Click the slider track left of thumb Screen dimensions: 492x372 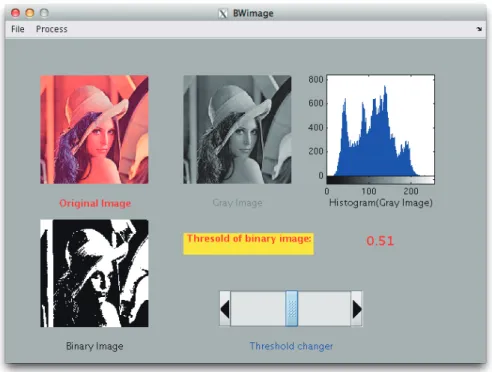tap(258, 309)
